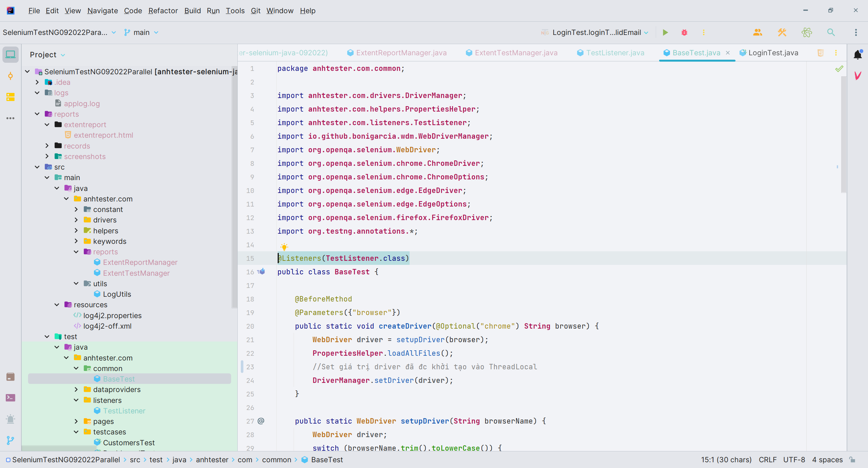This screenshot has width=868, height=468.
Task: Open Project view options dropdown
Action: tap(63, 55)
